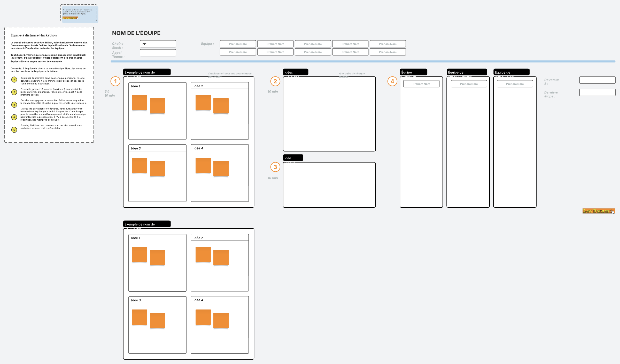Click the empty Idée choisie box beside circle 3
This screenshot has height=364, width=620.
[x=329, y=185]
